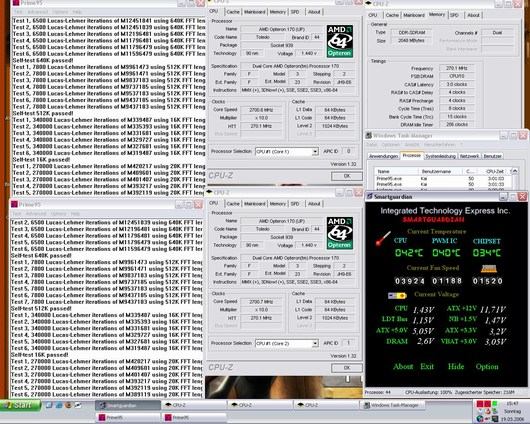Click PWM IC temperature reading 040°C
Image resolution: width=530 pixels, height=424 pixels.
pos(446,253)
